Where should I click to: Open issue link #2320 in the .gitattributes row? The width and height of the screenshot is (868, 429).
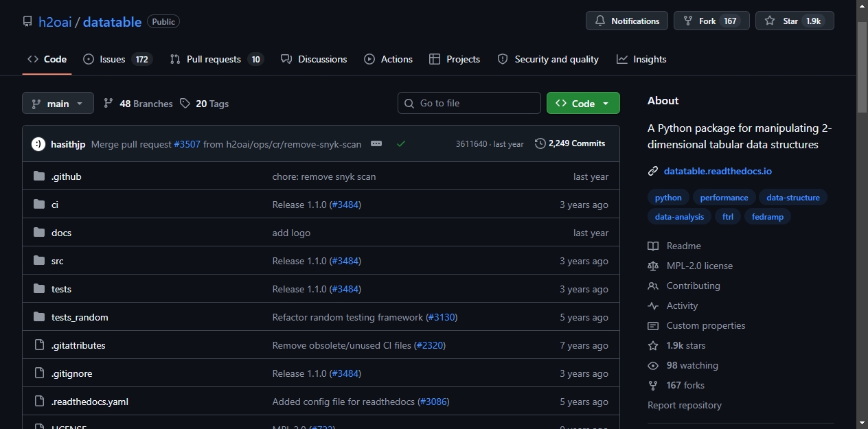coord(431,345)
